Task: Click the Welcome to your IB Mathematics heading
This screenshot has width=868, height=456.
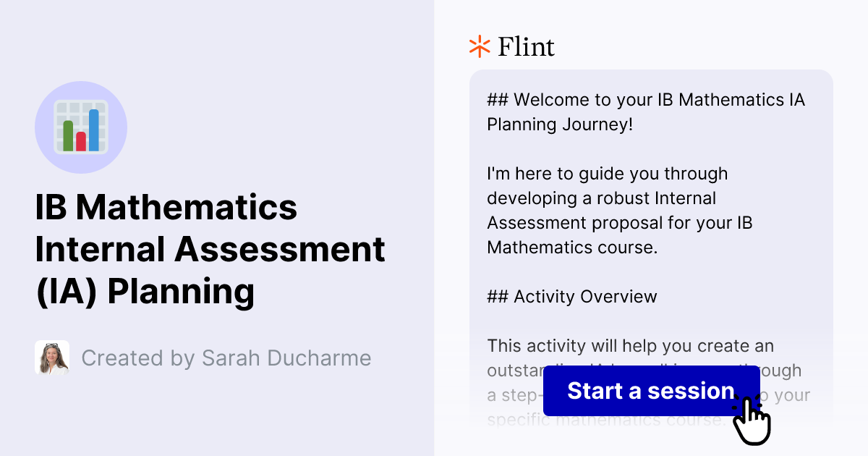Action: pos(644,112)
